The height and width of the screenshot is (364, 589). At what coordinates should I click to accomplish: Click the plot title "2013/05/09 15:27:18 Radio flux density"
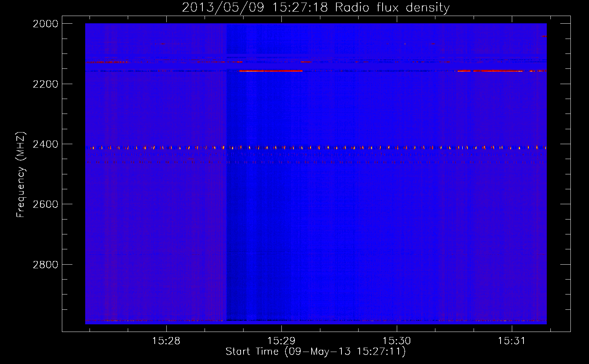coord(316,7)
